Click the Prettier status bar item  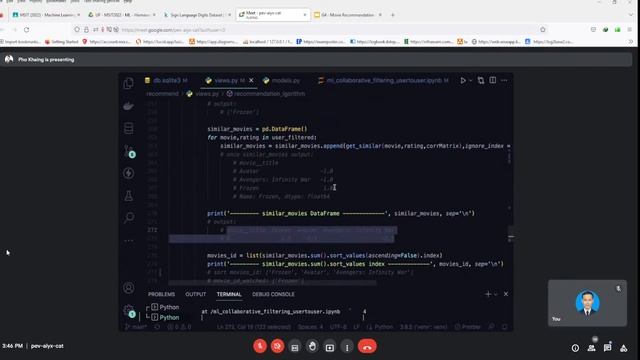point(467,327)
